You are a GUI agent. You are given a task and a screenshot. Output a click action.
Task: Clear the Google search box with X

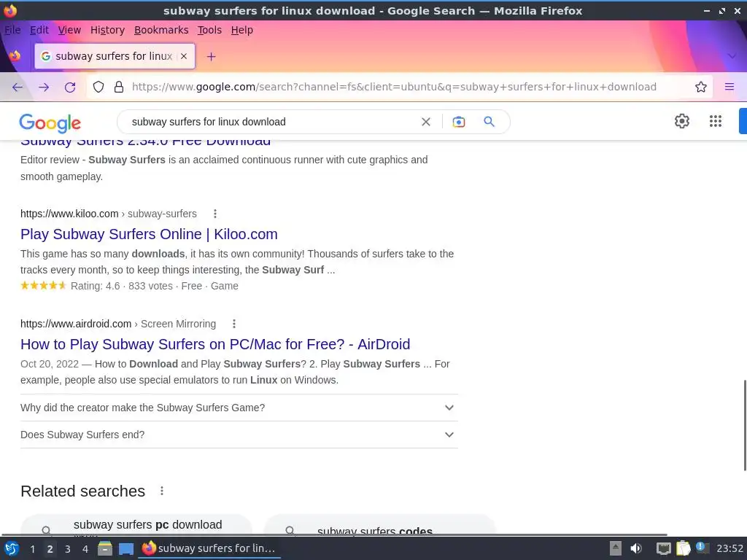pyautogui.click(x=426, y=122)
